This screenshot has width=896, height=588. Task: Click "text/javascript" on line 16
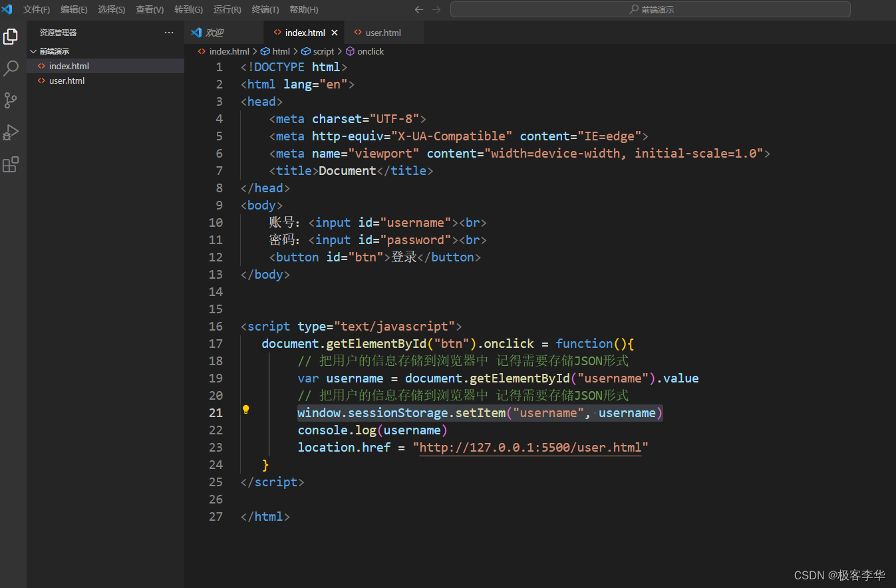pos(394,326)
